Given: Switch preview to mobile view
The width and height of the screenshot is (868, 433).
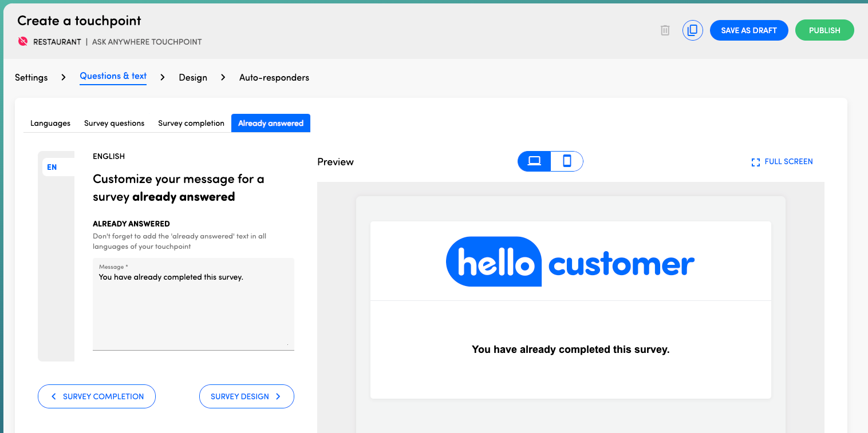Looking at the screenshot, I should click(x=567, y=161).
